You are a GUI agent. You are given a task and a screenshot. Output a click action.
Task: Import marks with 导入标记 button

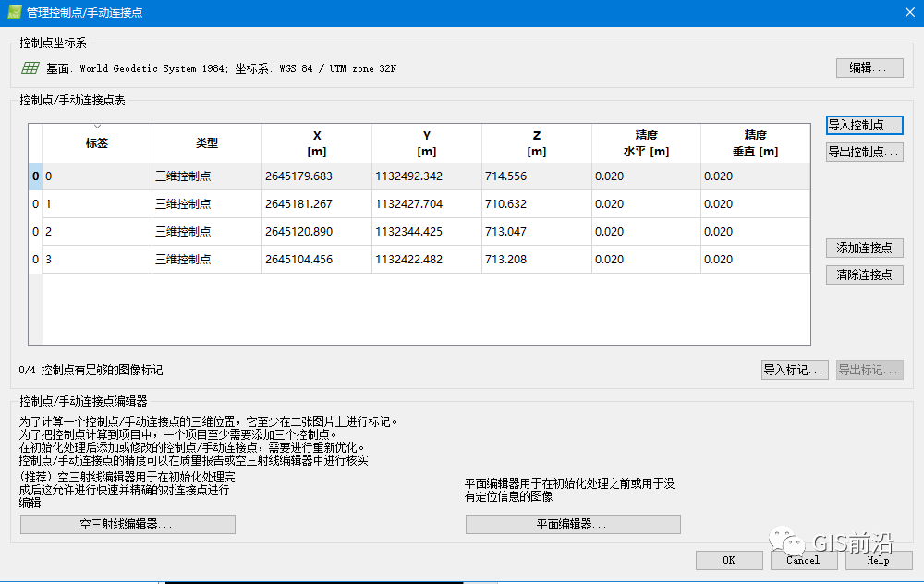click(x=795, y=371)
